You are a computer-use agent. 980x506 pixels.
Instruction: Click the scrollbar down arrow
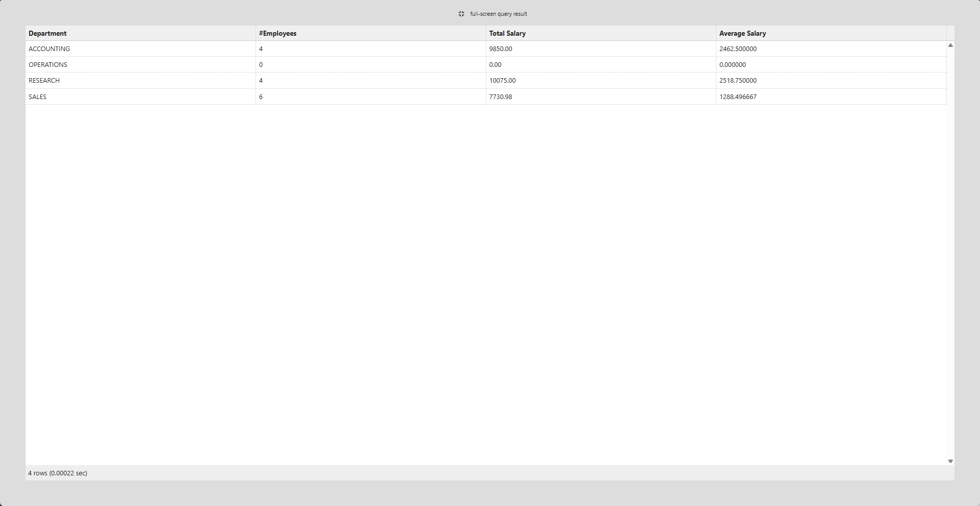click(950, 461)
